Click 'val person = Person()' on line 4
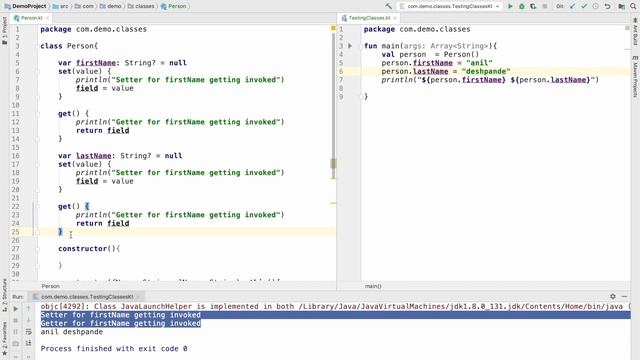The image size is (640, 360). click(430, 54)
